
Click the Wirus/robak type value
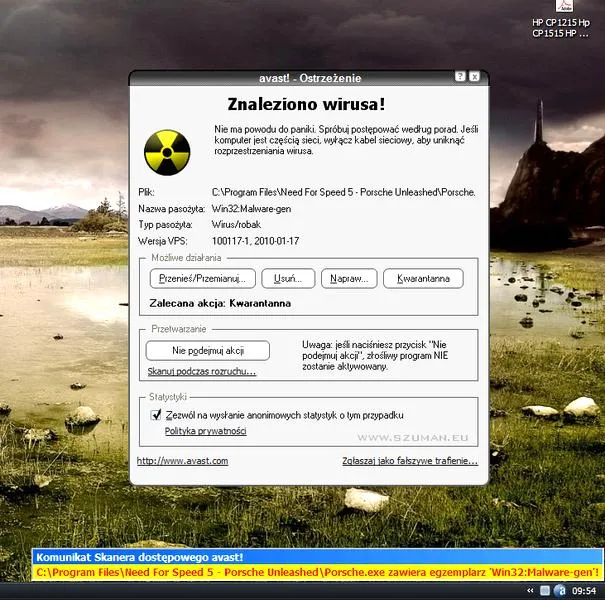[x=236, y=225]
